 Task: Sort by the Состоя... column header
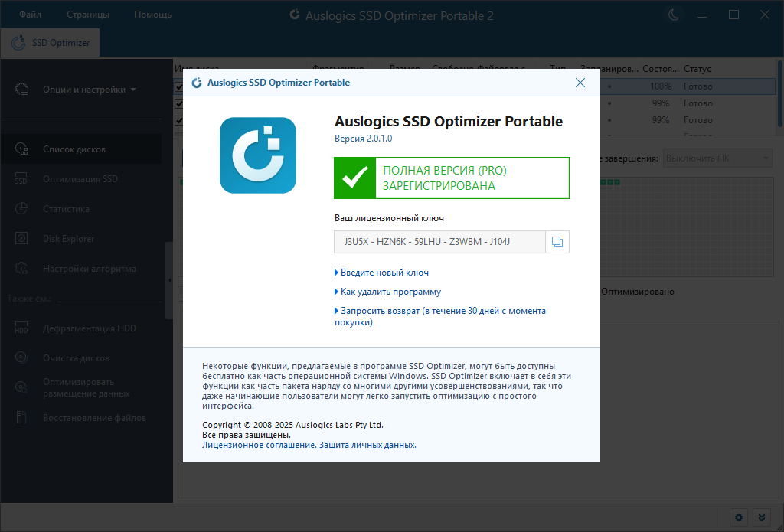(661, 69)
